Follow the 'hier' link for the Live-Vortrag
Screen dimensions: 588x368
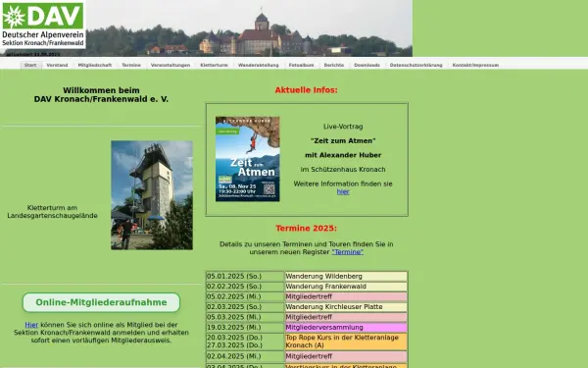(x=343, y=192)
